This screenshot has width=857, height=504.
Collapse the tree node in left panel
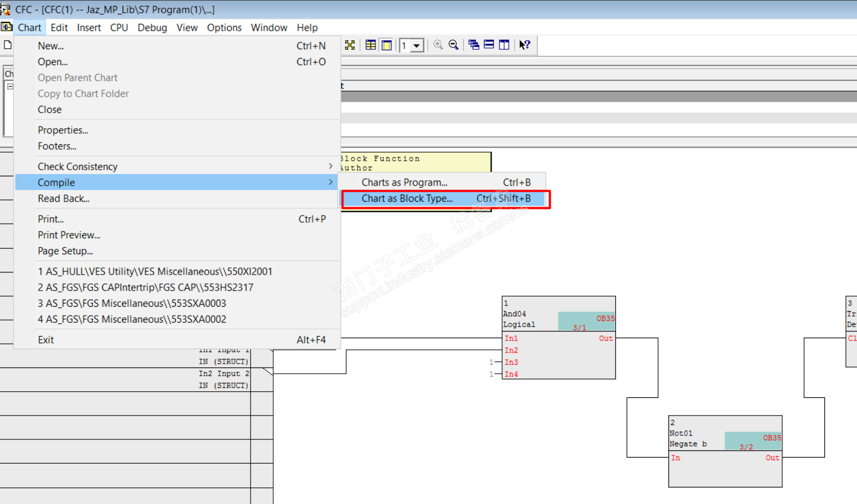click(x=10, y=86)
